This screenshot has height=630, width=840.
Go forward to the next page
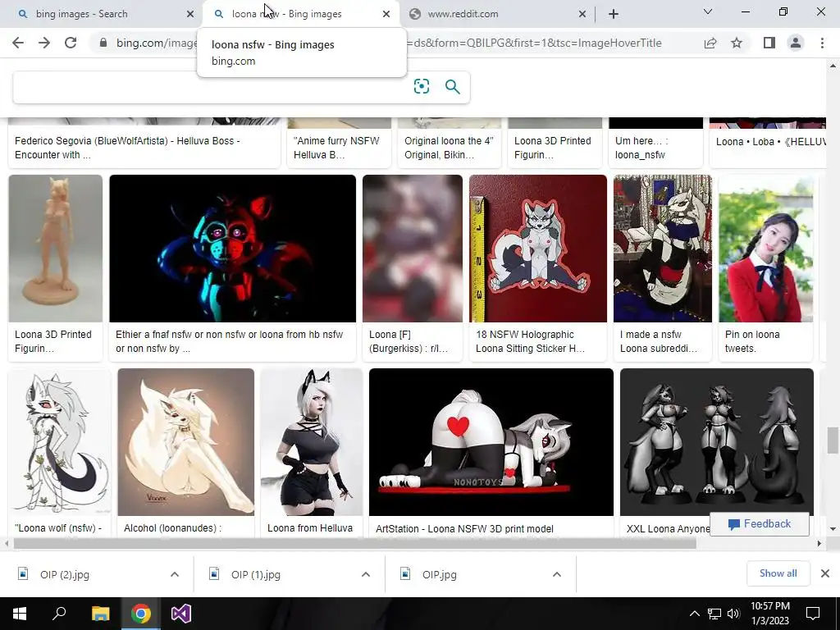(44, 43)
